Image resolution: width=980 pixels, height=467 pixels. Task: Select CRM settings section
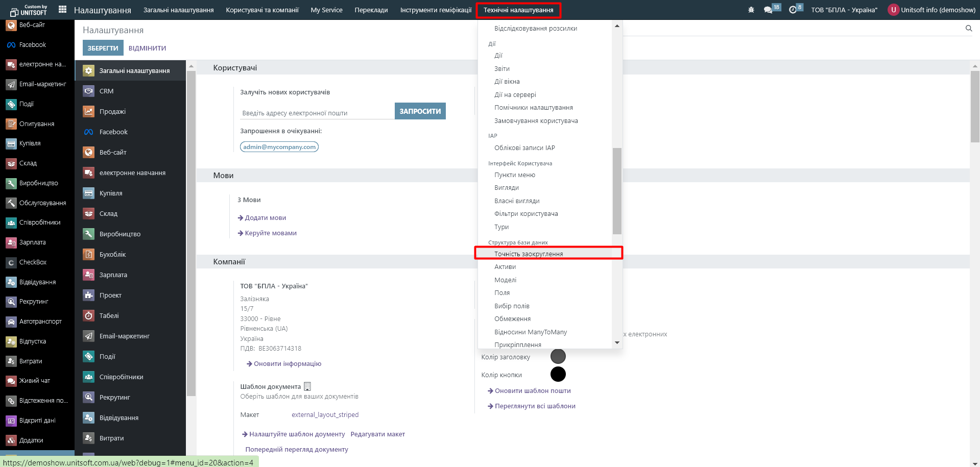(130, 91)
